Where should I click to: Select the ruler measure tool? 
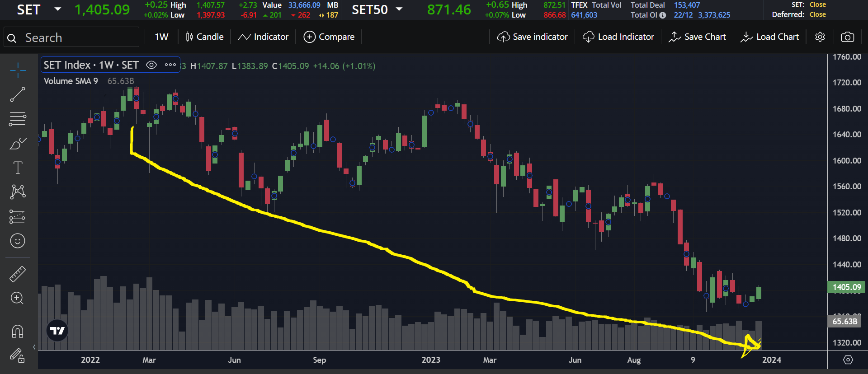point(18,274)
